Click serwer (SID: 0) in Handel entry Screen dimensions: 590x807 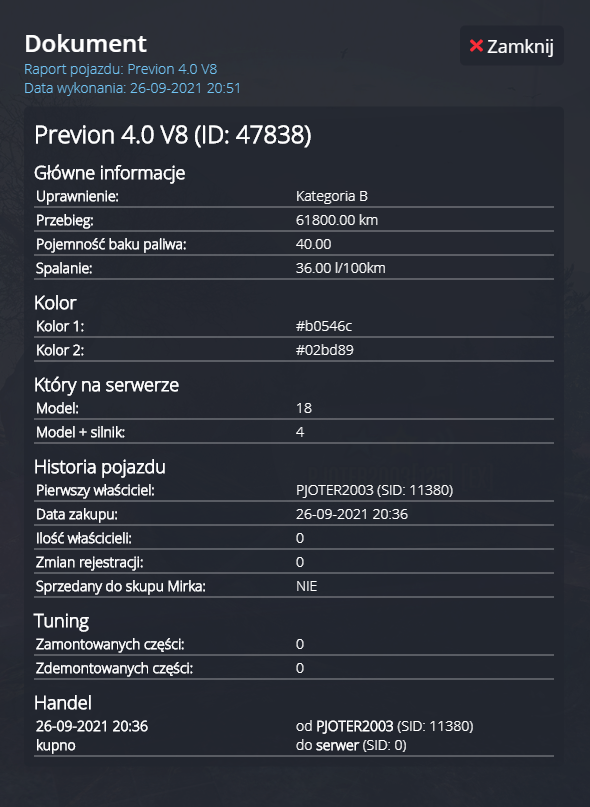point(361,745)
